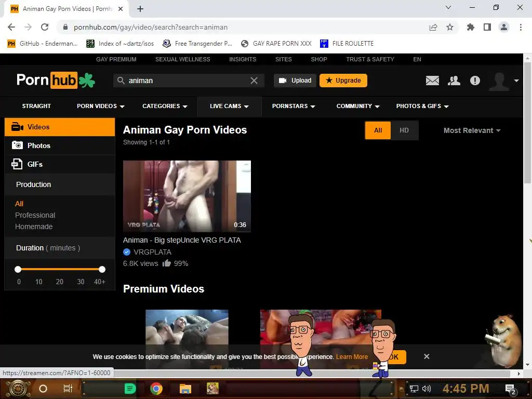Click the left duration slider handle
532x399 pixels.
click(18, 270)
